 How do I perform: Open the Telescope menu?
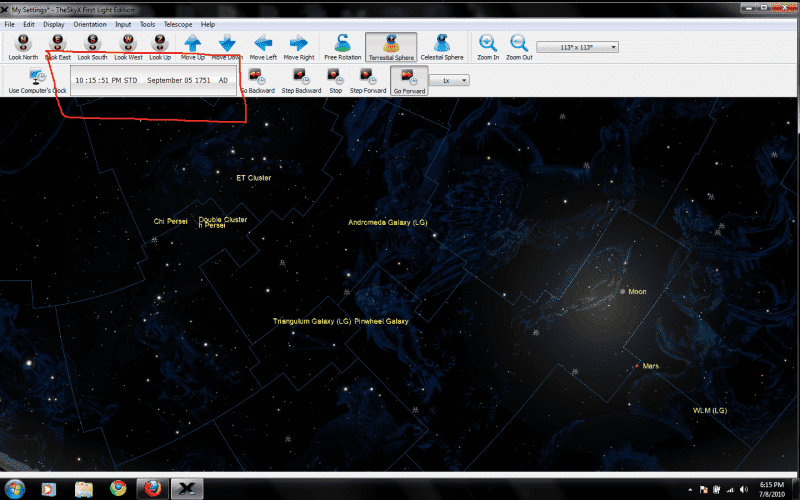(x=179, y=23)
